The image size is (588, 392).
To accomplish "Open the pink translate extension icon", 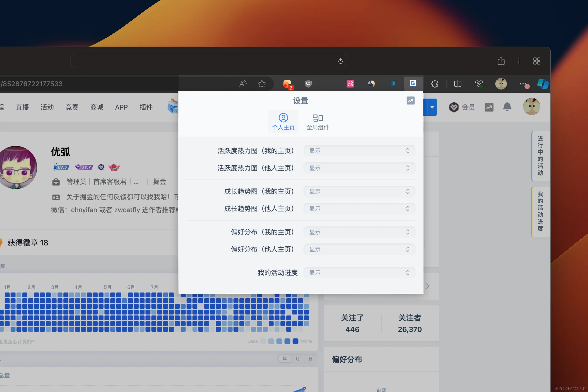I will 350,84.
